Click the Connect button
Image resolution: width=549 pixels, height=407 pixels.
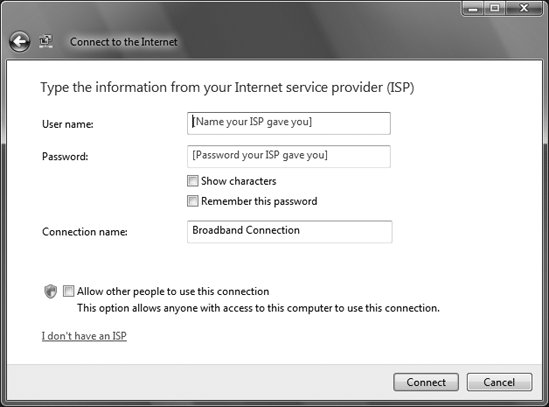pos(426,382)
